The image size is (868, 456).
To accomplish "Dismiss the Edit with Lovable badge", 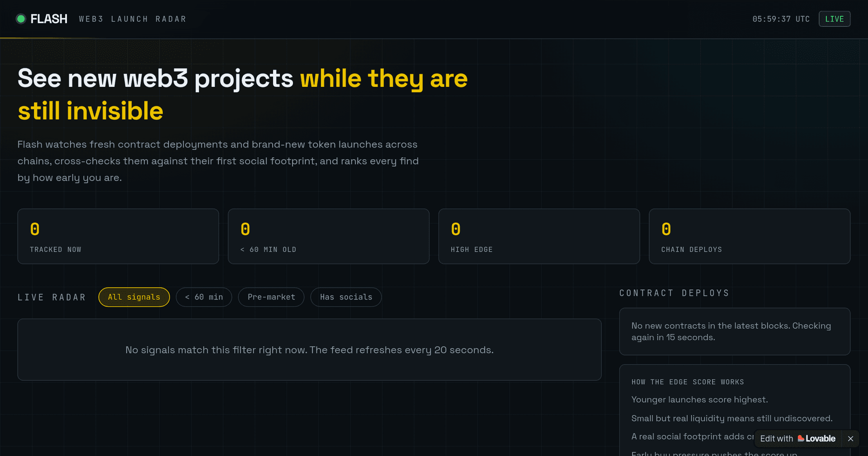I will (850, 439).
